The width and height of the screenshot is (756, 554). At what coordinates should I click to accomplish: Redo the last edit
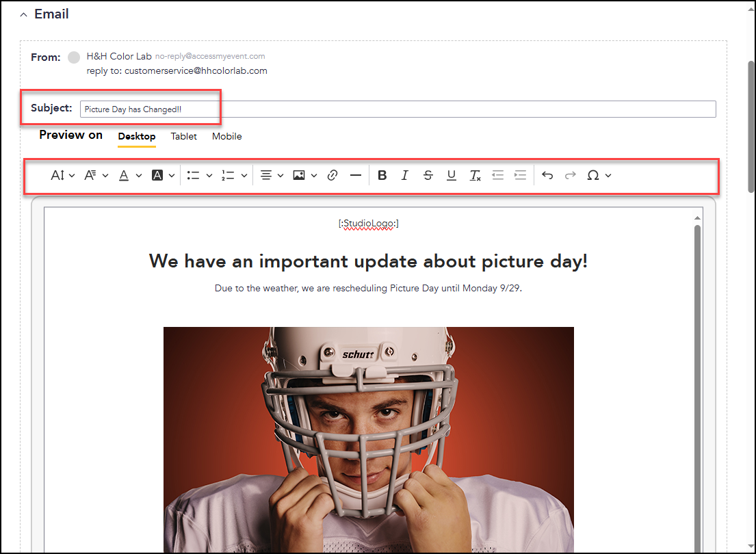pos(571,176)
